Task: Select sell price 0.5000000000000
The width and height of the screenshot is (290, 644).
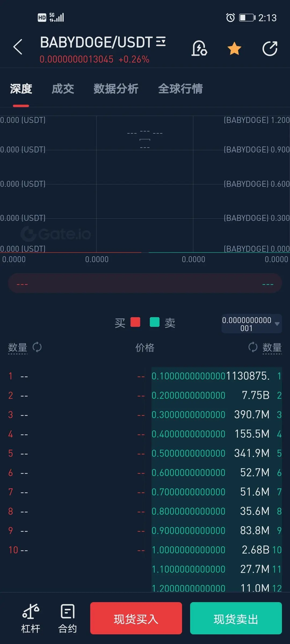Action: (189, 453)
